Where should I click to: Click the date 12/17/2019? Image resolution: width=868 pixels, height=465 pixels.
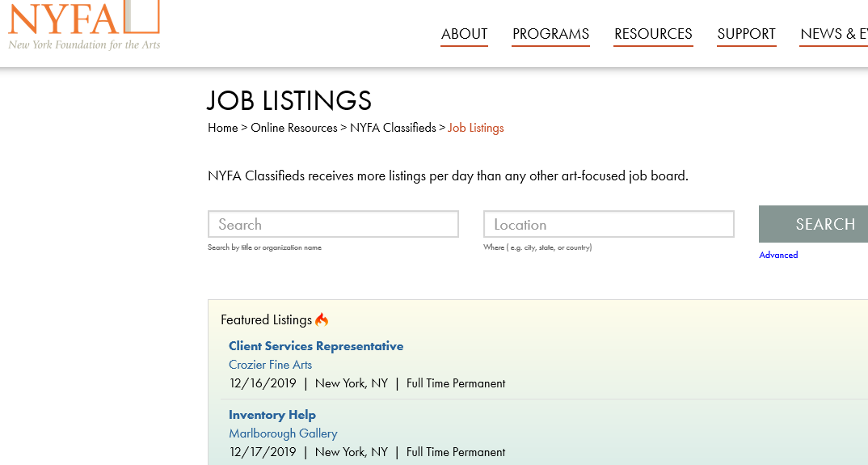pos(263,452)
